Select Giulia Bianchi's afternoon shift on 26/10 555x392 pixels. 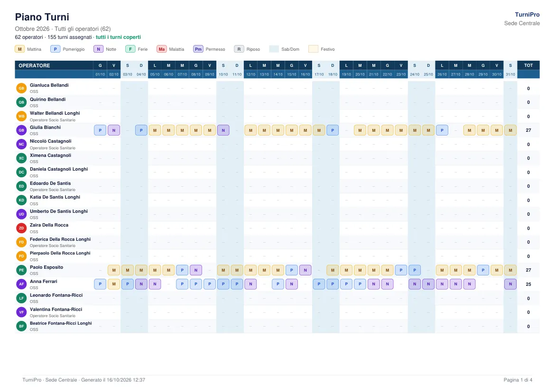(442, 130)
